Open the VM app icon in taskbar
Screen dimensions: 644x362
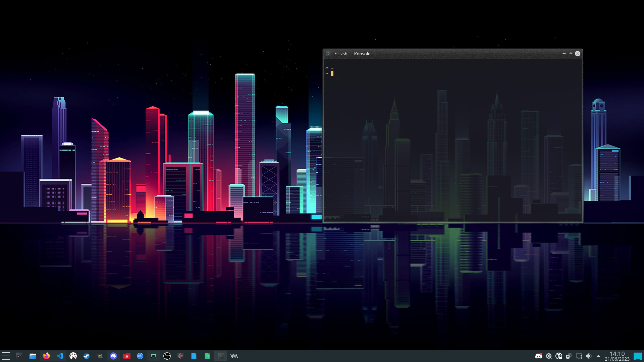[x=234, y=356]
